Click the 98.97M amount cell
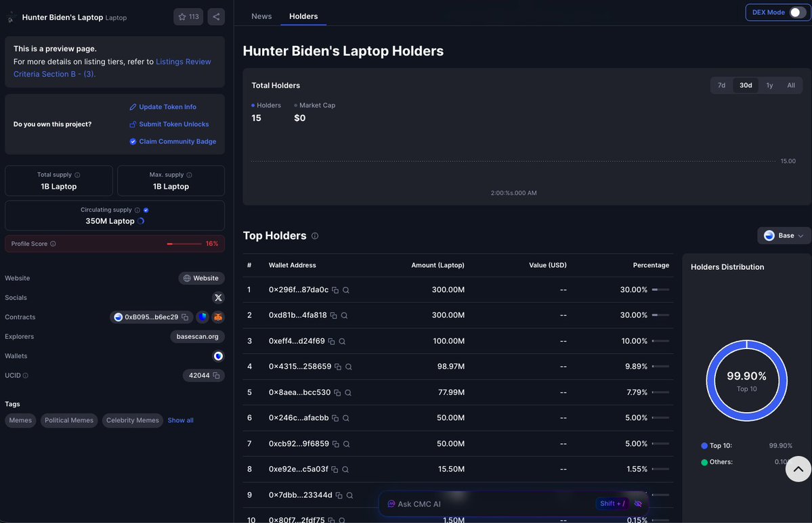Image resolution: width=812 pixels, height=523 pixels. pyautogui.click(x=450, y=366)
